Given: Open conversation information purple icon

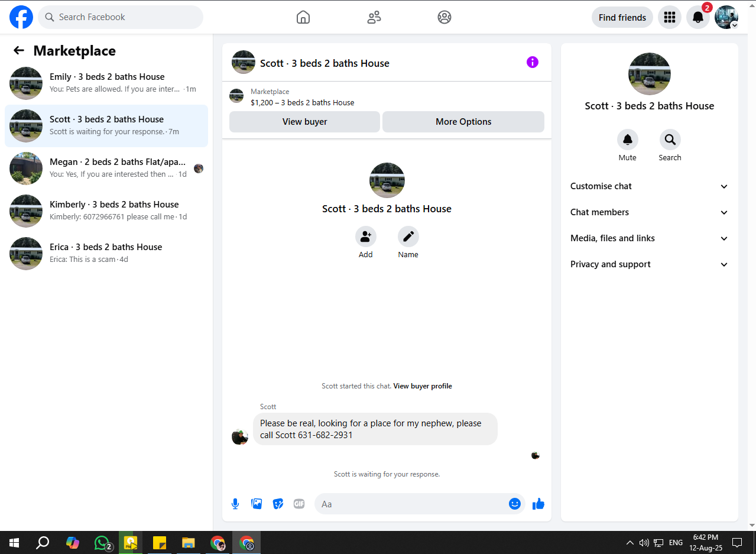Looking at the screenshot, I should 533,62.
